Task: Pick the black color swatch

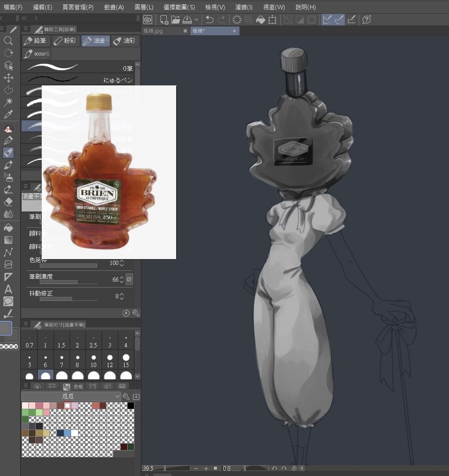Action: [x=131, y=405]
